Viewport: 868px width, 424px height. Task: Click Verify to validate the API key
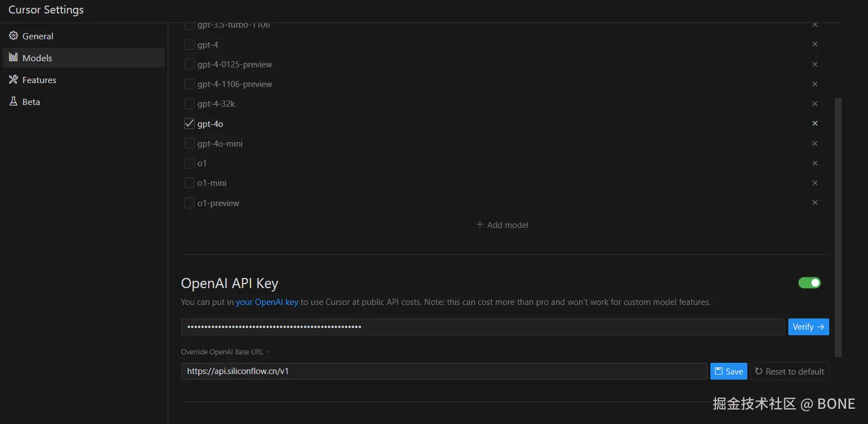pyautogui.click(x=809, y=327)
